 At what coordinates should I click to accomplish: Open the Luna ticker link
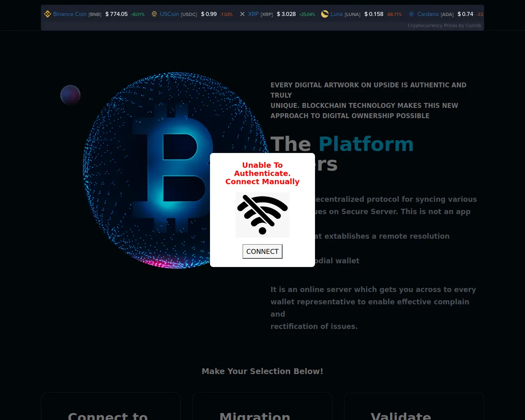coord(337,14)
